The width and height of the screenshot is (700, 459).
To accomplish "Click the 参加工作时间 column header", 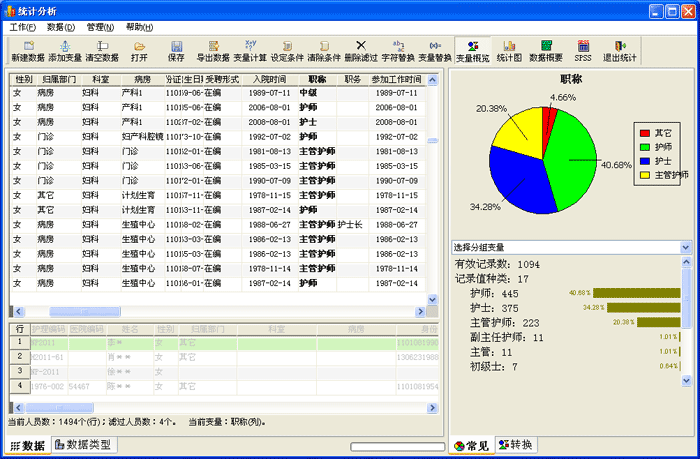I will click(x=397, y=79).
